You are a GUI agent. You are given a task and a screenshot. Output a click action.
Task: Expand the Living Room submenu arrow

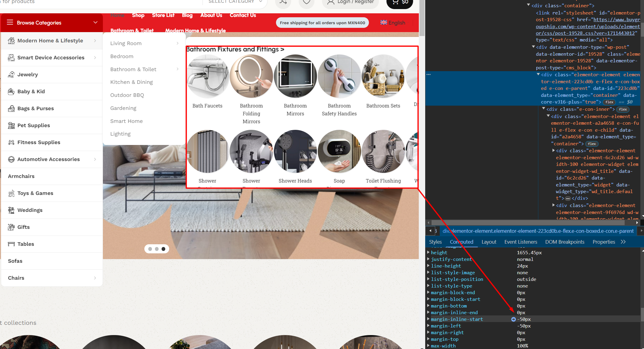pos(178,43)
